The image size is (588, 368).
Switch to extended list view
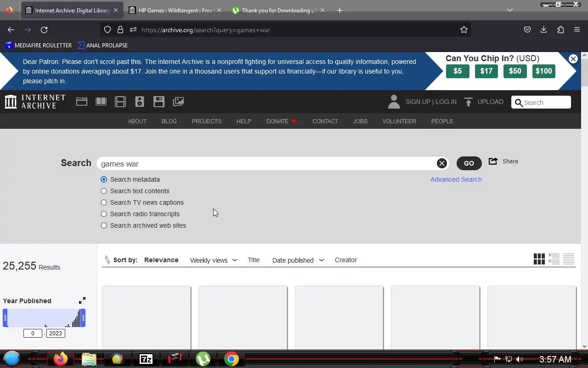pyautogui.click(x=554, y=259)
